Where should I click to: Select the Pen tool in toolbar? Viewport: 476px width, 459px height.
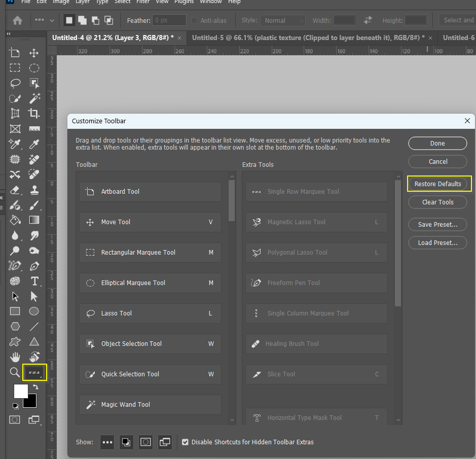pos(34,266)
